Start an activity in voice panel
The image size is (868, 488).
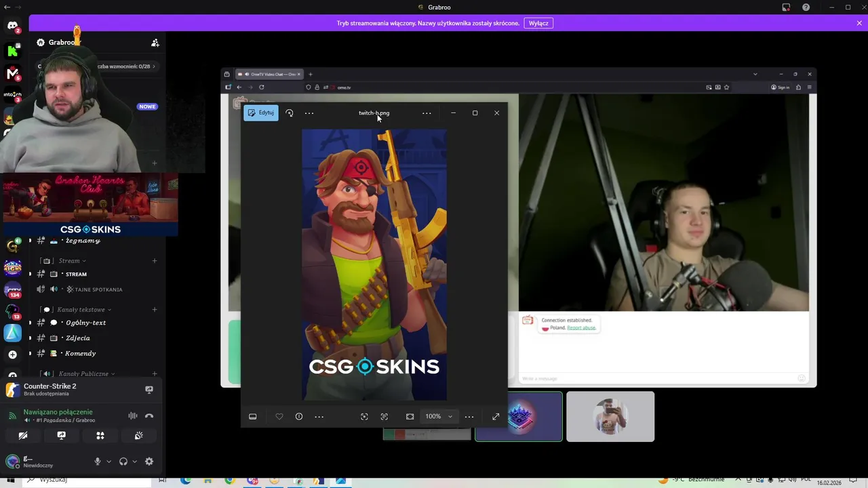point(100,436)
